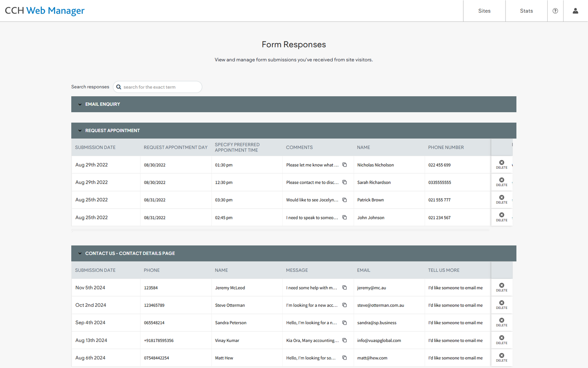Viewport: 588px width, 368px height.
Task: Expand the Email Enquiry section
Action: pos(294,104)
